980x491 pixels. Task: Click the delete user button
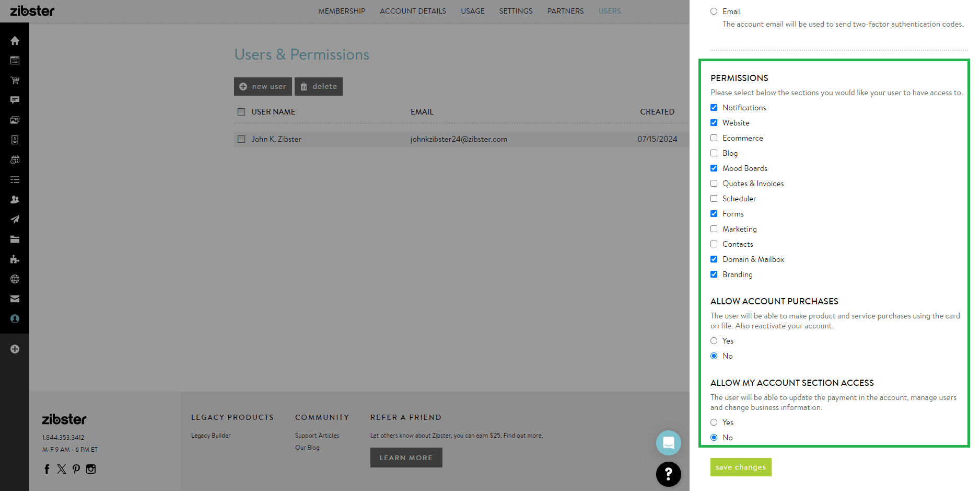319,87
